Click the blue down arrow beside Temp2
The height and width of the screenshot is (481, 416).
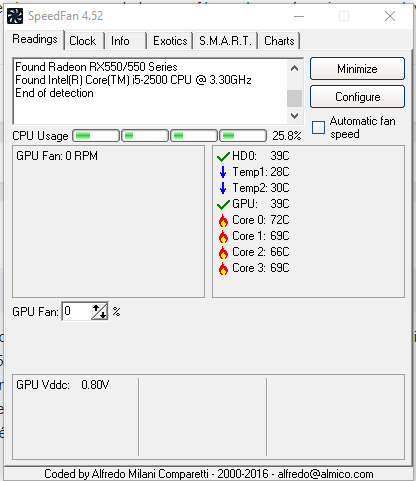(223, 188)
